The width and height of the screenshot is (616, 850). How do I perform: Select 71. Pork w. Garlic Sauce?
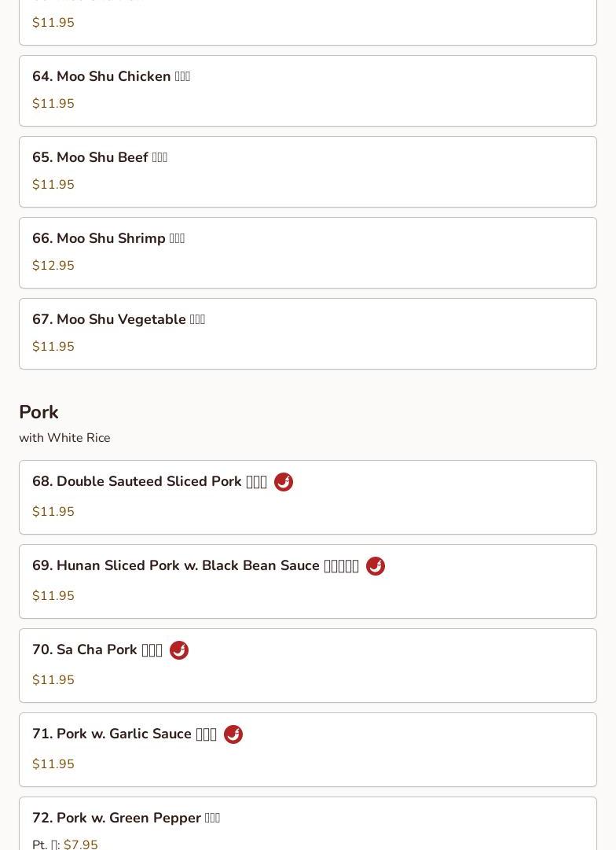(x=308, y=749)
